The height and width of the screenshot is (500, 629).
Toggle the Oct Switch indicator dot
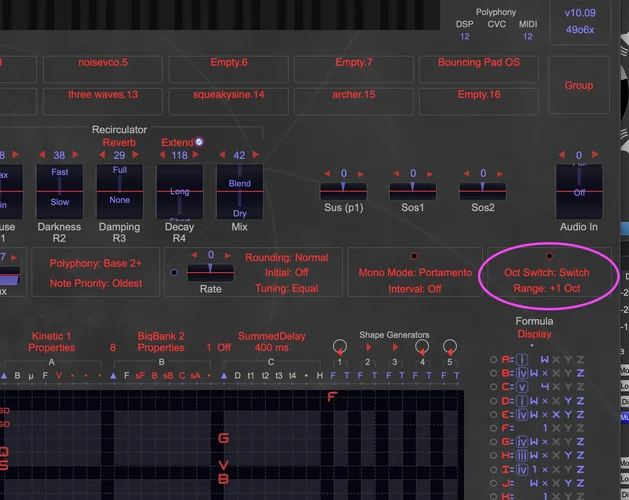[549, 256]
